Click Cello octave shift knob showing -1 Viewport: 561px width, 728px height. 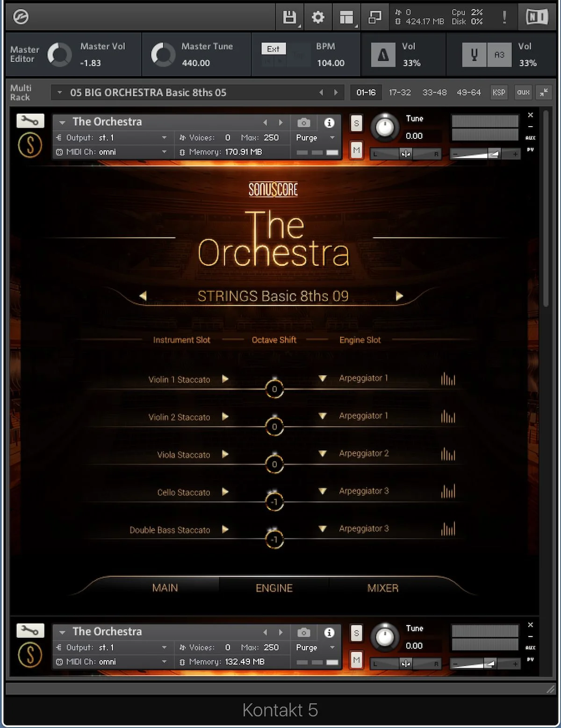coord(274,502)
